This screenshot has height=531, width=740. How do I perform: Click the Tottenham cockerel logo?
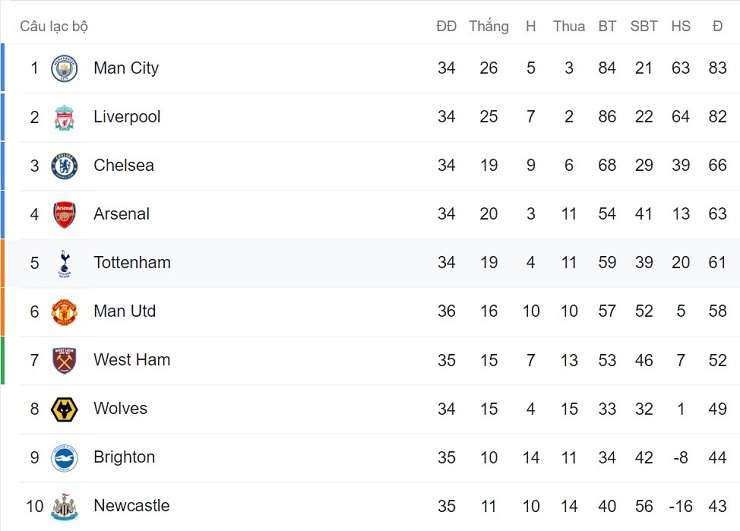point(64,263)
